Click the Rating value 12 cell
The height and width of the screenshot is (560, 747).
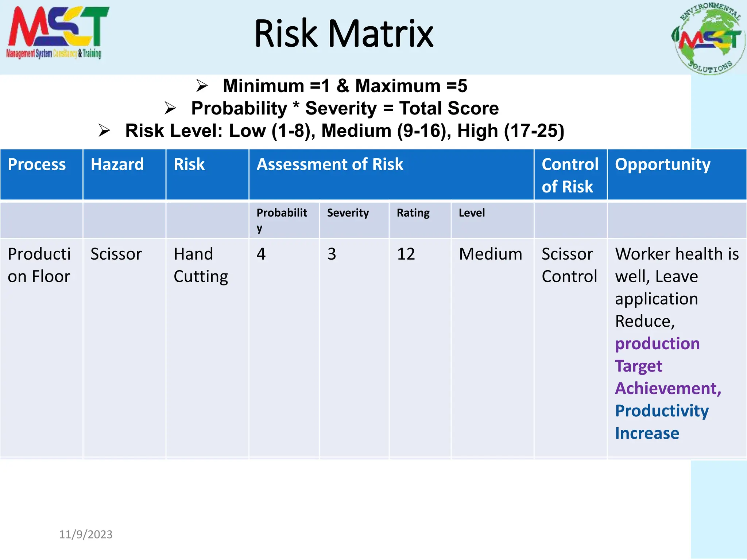(x=406, y=254)
